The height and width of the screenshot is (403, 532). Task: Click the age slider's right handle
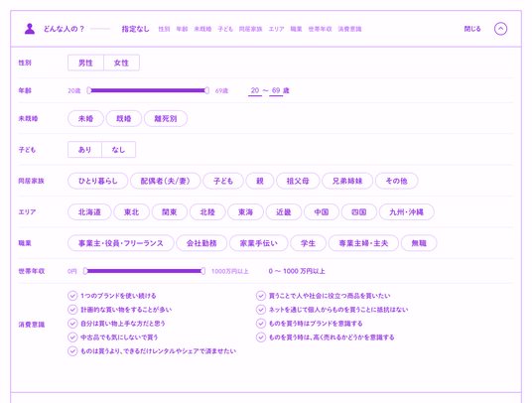point(206,90)
